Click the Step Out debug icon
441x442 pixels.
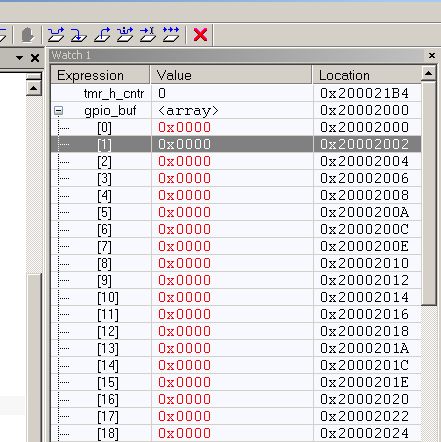102,35
